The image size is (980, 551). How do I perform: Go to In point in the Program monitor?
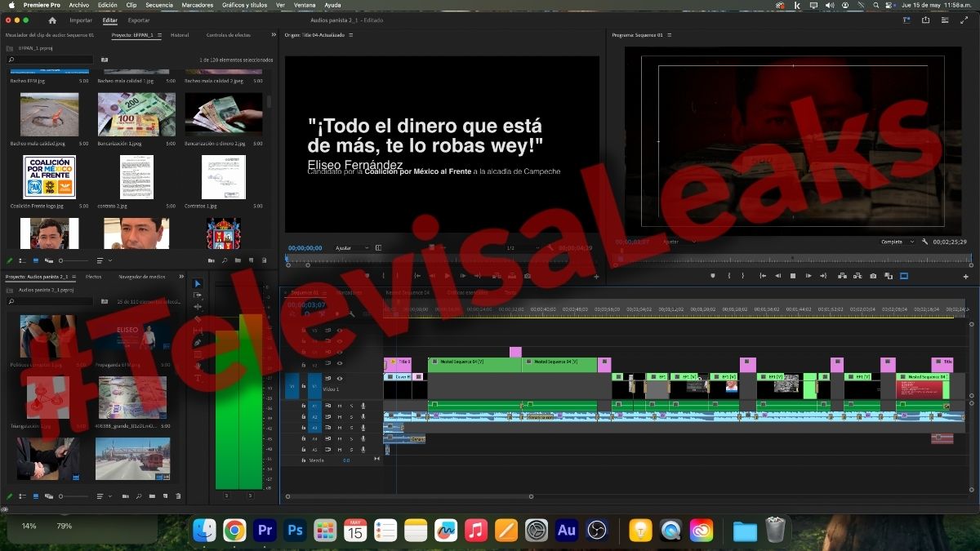(x=762, y=276)
